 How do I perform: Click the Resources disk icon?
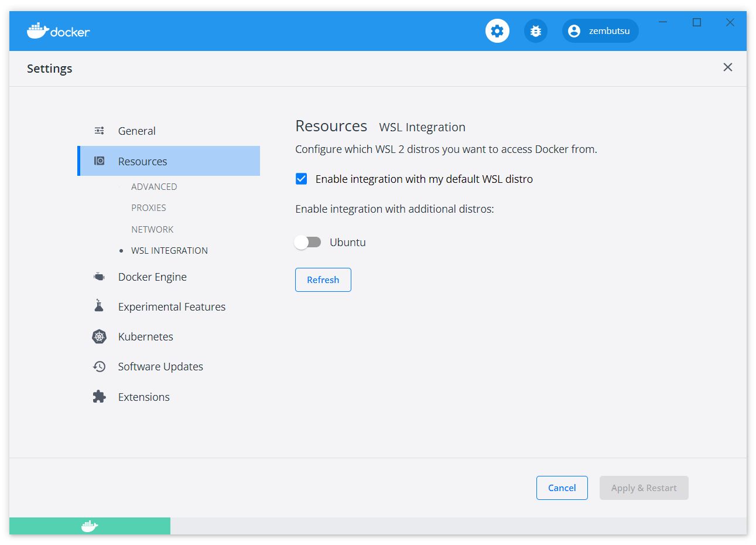tap(100, 161)
